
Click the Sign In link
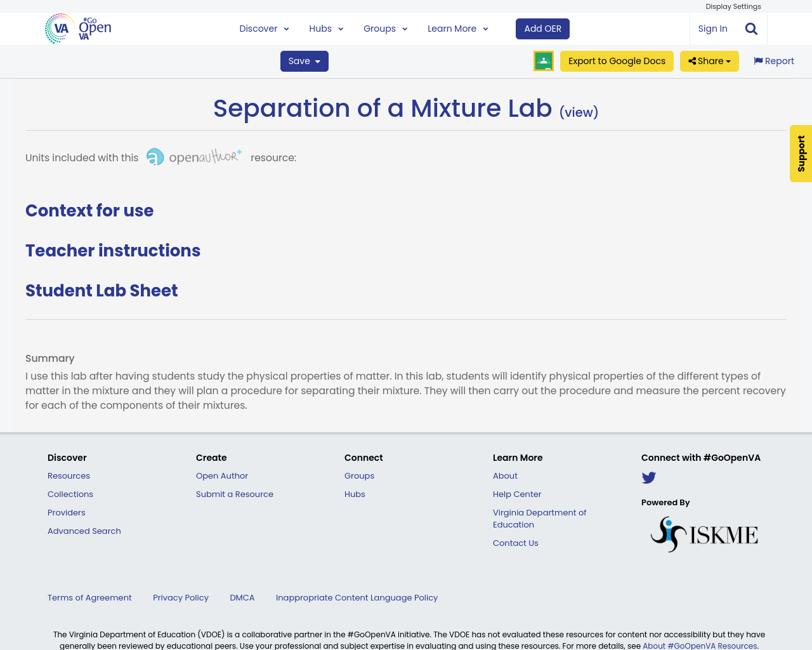(712, 28)
